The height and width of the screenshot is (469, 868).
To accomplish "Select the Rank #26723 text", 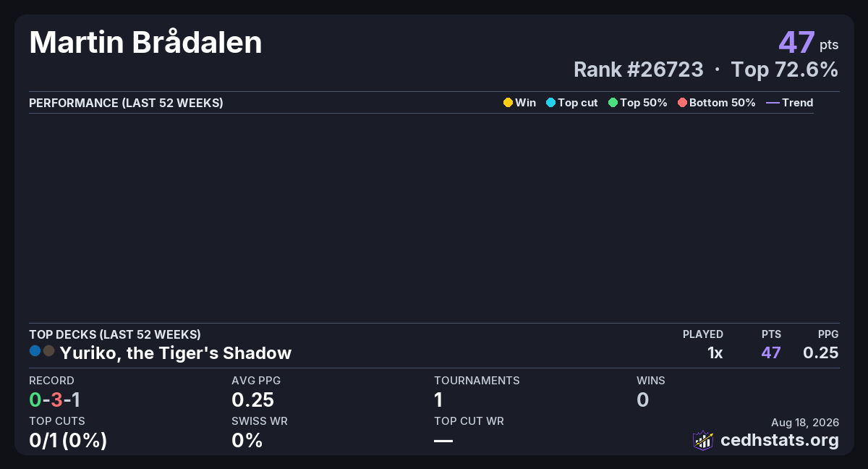I will coord(638,69).
